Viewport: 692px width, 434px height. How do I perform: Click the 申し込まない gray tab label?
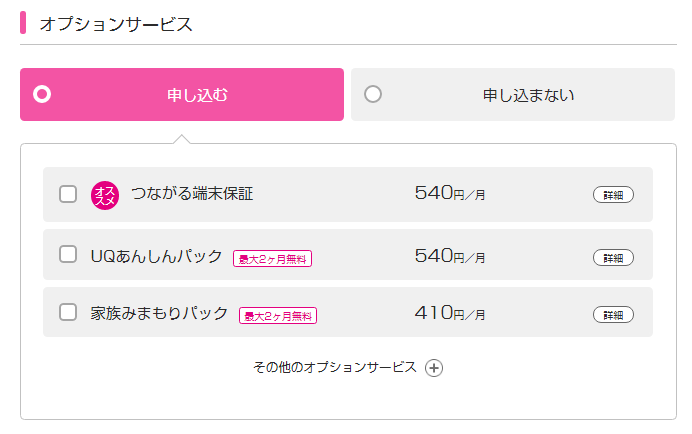528,95
